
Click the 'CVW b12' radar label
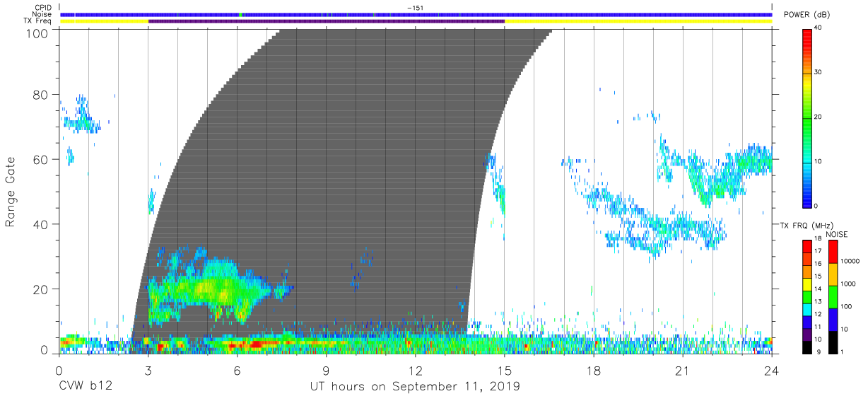tap(86, 387)
